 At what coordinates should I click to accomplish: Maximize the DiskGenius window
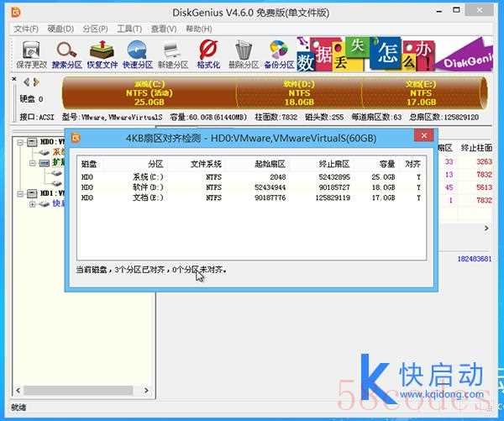(456, 10)
